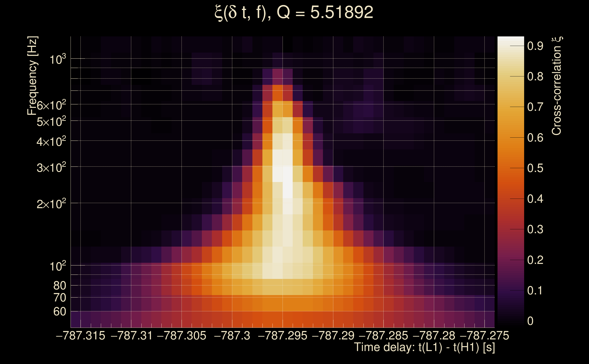Click the Time delay x-axis label
Image resolution: width=589 pixels, height=364 pixels.
click(x=424, y=347)
